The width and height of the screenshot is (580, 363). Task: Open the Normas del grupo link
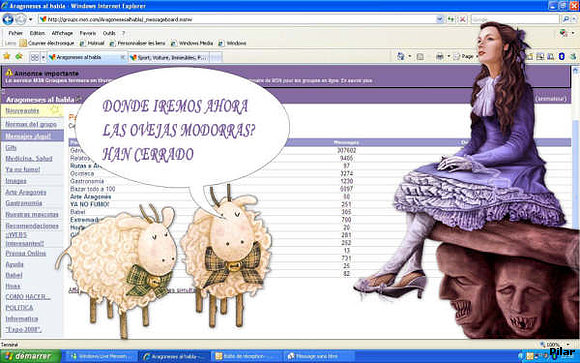pos(31,124)
